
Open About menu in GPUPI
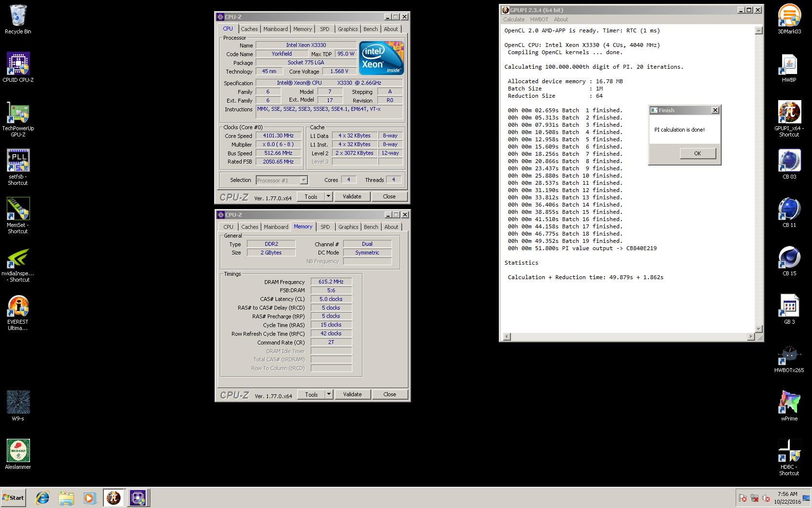coord(561,19)
